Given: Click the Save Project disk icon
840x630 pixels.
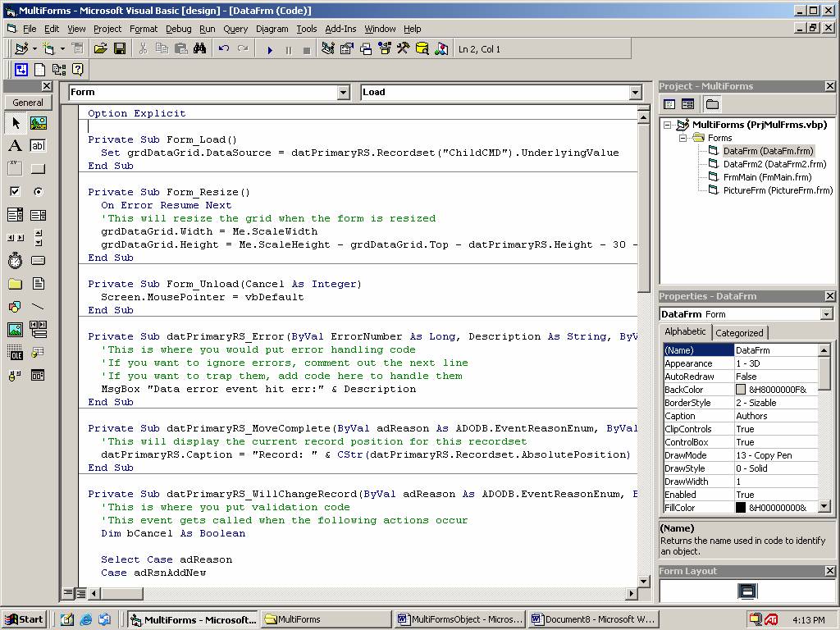Looking at the screenshot, I should click(120, 49).
